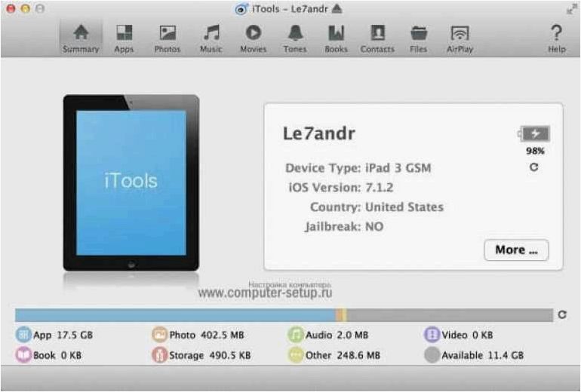Click the 98% battery percentage
Image resolution: width=581 pixels, height=392 pixels.
point(535,151)
